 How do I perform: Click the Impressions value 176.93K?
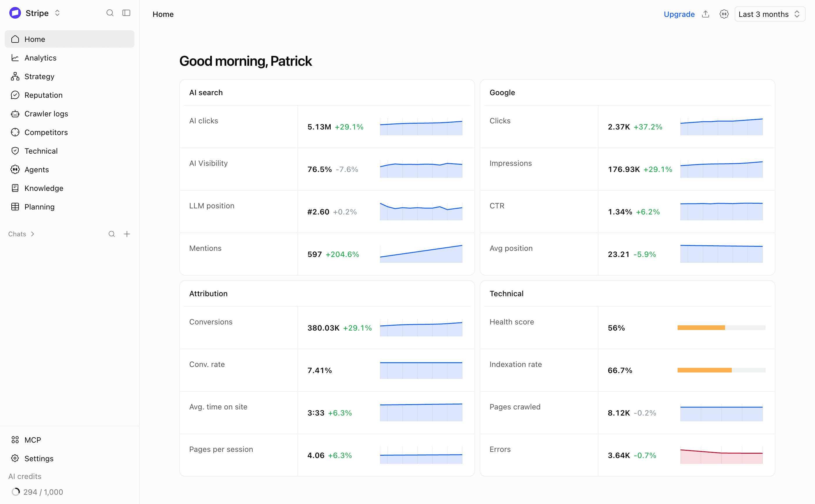click(x=624, y=169)
